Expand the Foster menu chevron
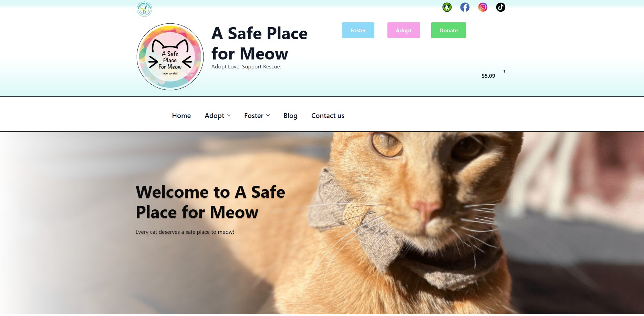Image resolution: width=644 pixels, height=316 pixels. click(268, 116)
